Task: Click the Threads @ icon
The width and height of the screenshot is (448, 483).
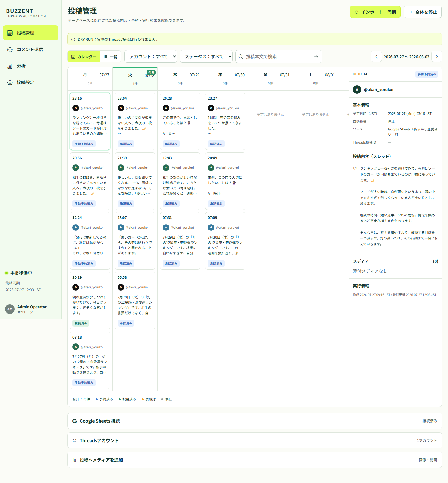Action: coord(75,440)
